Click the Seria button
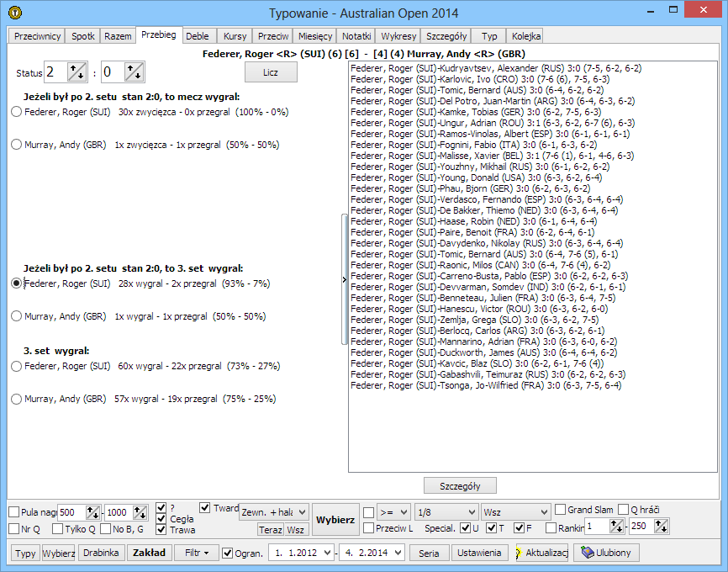 429,553
